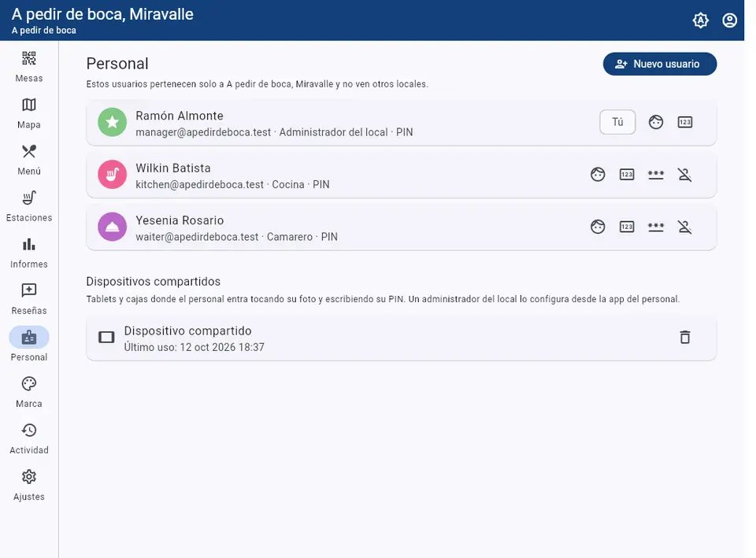
Task: Click the face icon for Yesenia Rosario
Action: tap(598, 227)
